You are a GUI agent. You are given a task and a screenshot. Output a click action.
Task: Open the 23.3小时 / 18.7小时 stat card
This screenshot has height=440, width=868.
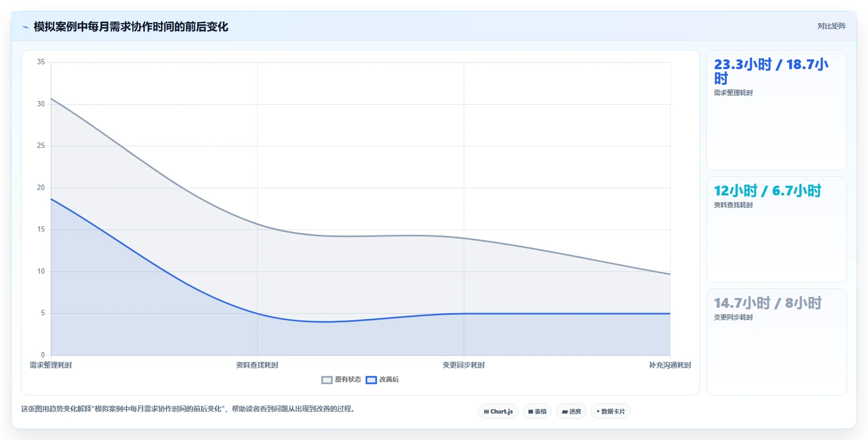pyautogui.click(x=777, y=110)
